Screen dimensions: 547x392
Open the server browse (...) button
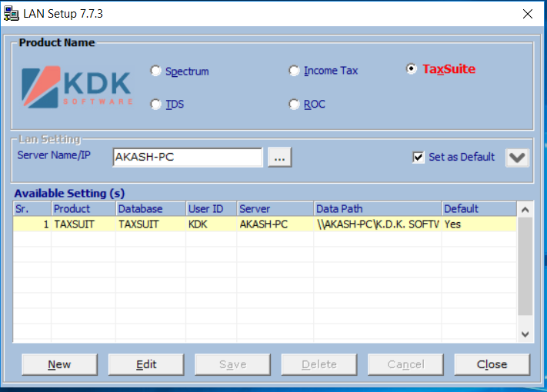click(x=279, y=157)
